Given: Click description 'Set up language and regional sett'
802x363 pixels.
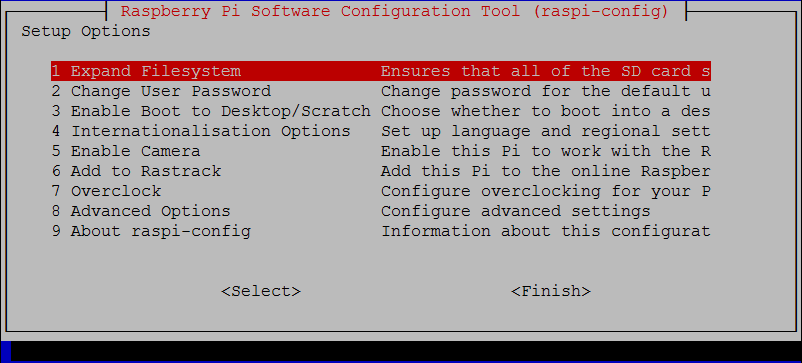Looking at the screenshot, I should click(546, 131).
